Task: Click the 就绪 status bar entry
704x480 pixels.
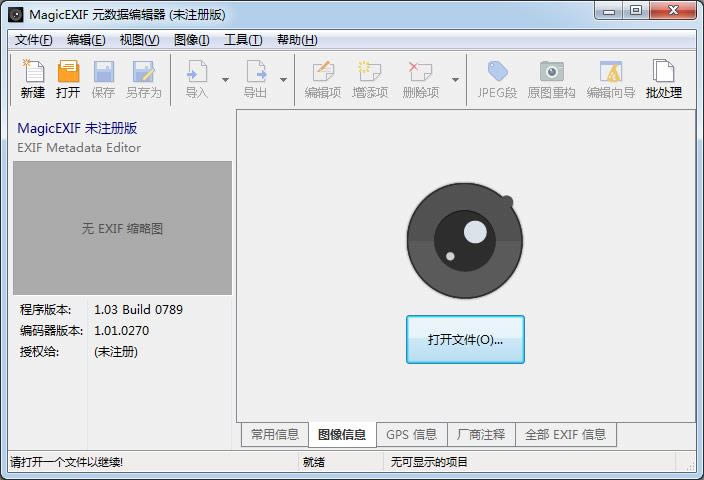Action: 314,462
